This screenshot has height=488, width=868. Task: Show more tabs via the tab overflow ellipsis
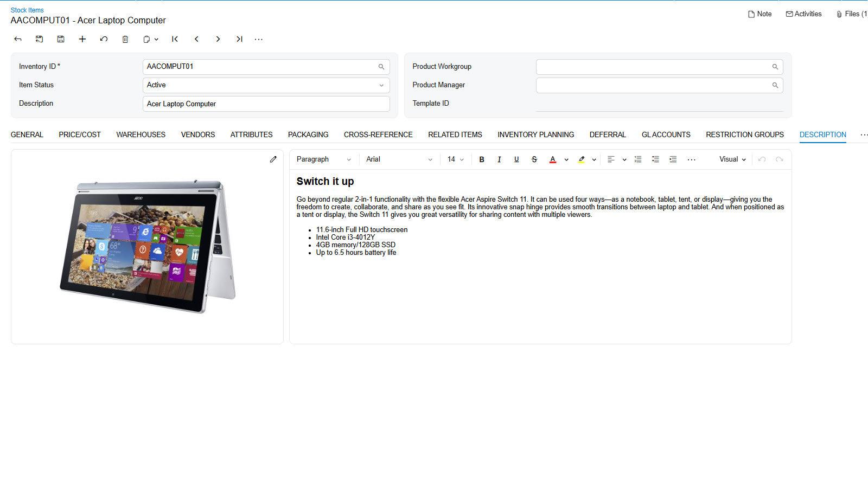[863, 134]
